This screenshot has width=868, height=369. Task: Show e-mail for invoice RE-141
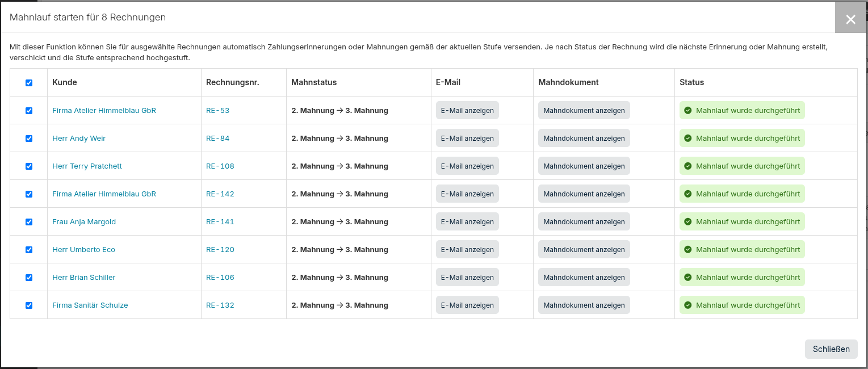pos(467,222)
